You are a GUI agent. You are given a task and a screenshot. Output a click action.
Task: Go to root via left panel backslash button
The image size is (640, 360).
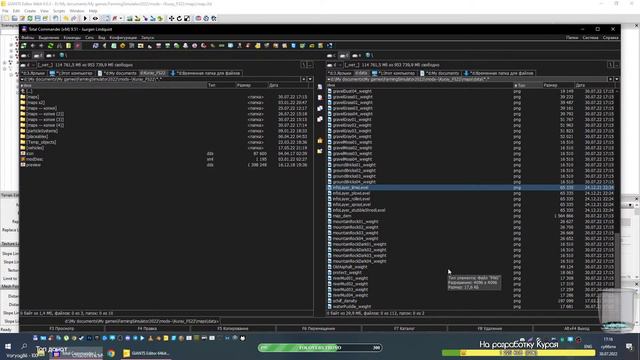tap(304, 65)
